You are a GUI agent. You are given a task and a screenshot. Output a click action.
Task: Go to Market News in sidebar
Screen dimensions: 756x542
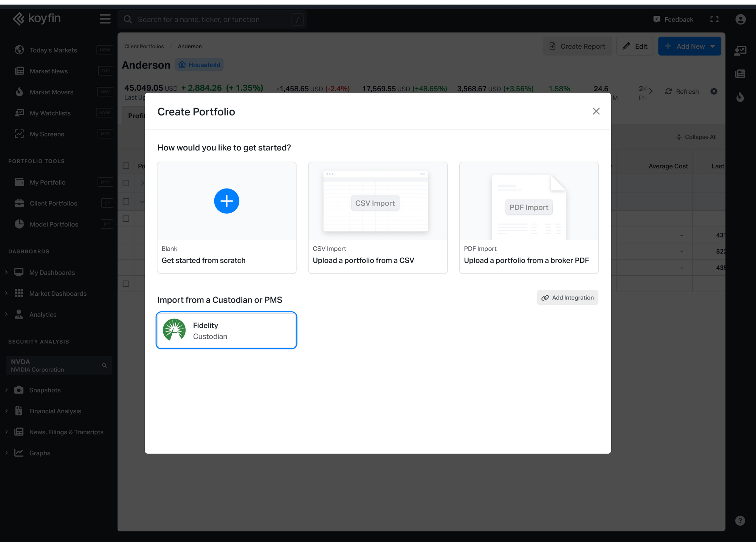point(49,71)
